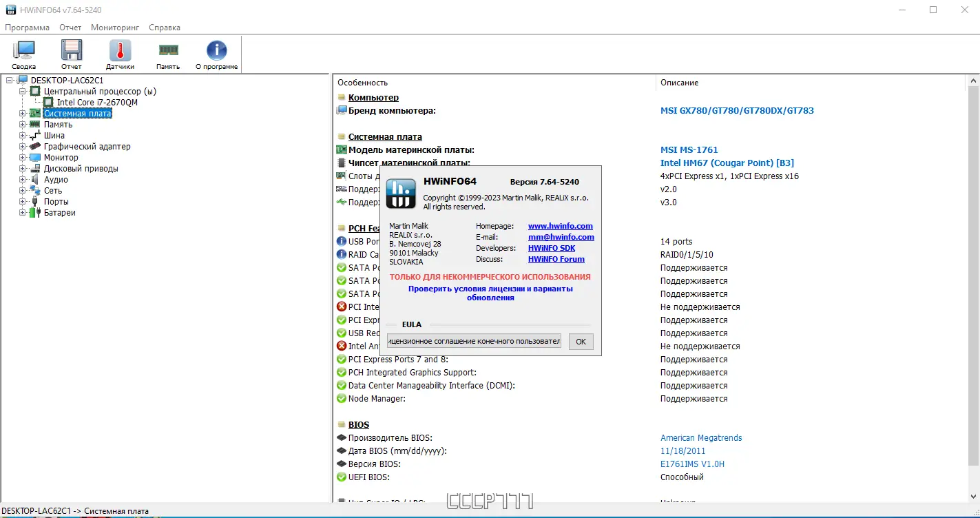Screen dimensions: 980x518
Task: Click the icon beside Бренд компьютера
Action: click(x=342, y=111)
